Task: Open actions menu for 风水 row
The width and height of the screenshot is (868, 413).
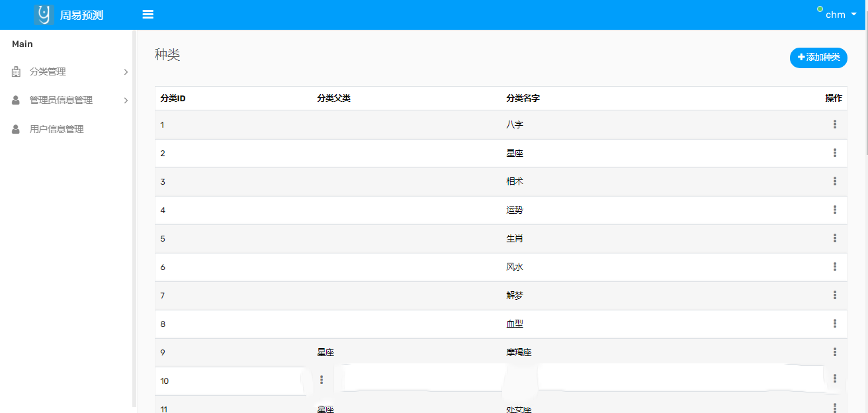Action: click(834, 267)
